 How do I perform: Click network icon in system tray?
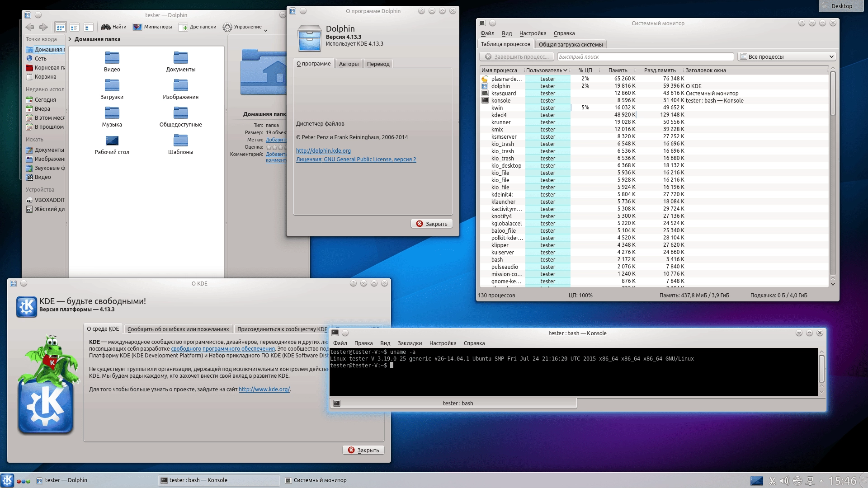810,481
